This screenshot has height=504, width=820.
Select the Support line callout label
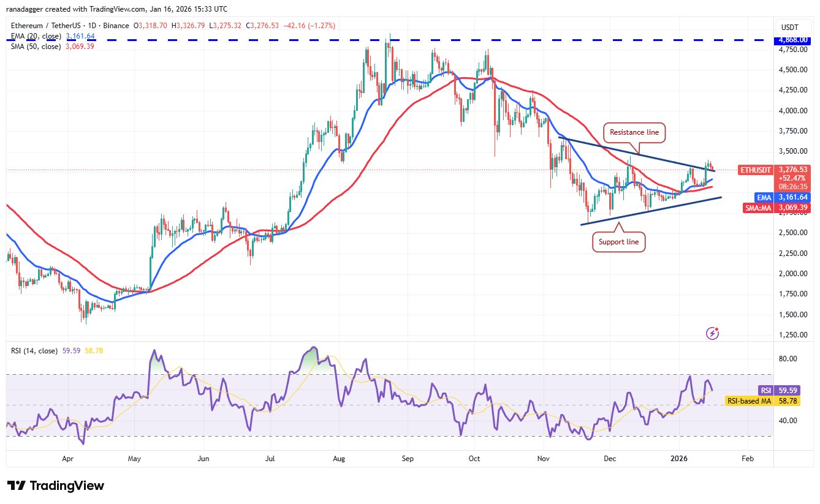[618, 242]
